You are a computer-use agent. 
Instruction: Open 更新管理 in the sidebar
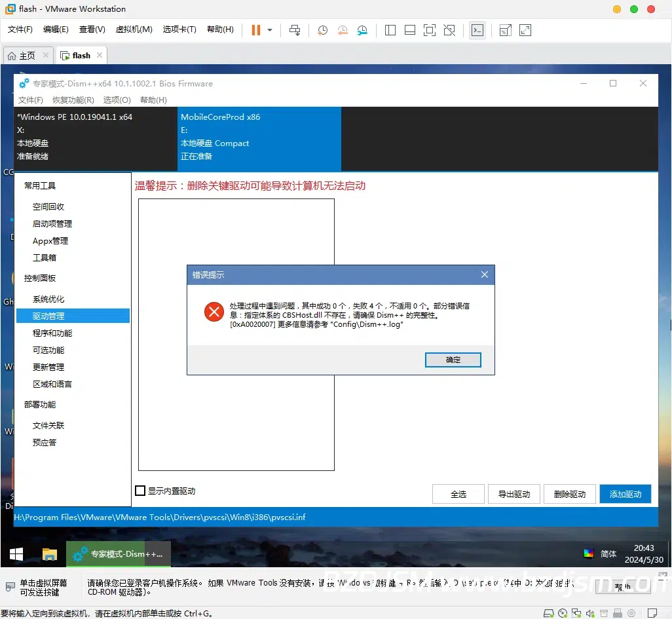click(48, 367)
